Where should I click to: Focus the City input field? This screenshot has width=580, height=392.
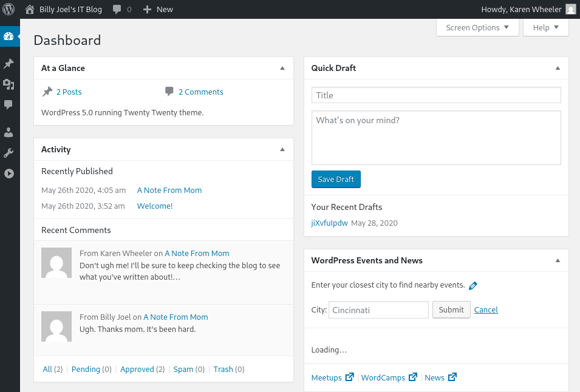click(x=378, y=309)
